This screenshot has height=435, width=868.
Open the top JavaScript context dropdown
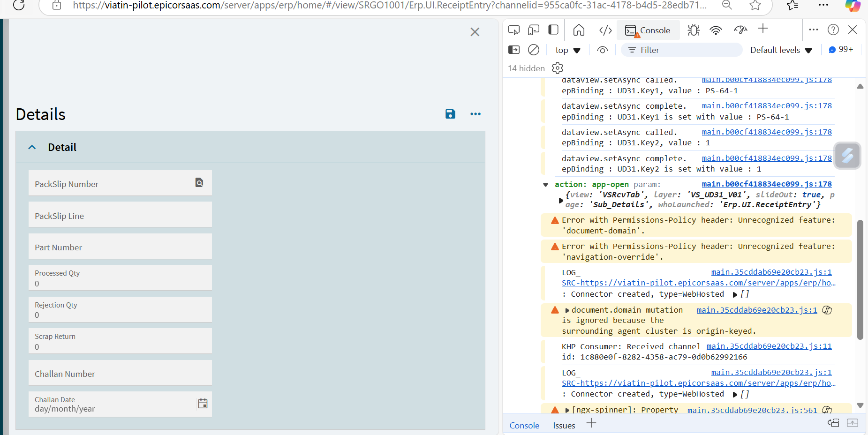[x=567, y=50]
